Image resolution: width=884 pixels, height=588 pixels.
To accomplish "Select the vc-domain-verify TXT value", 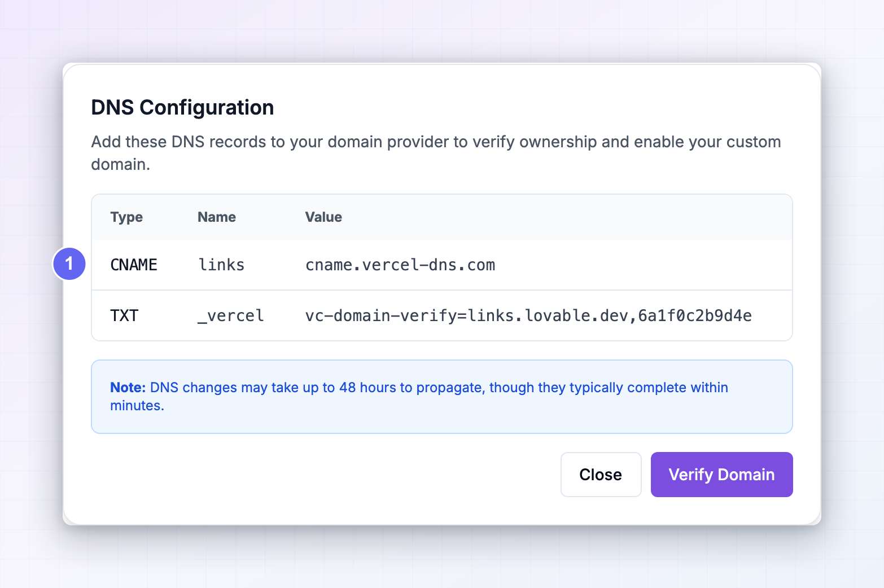I will pos(528,315).
